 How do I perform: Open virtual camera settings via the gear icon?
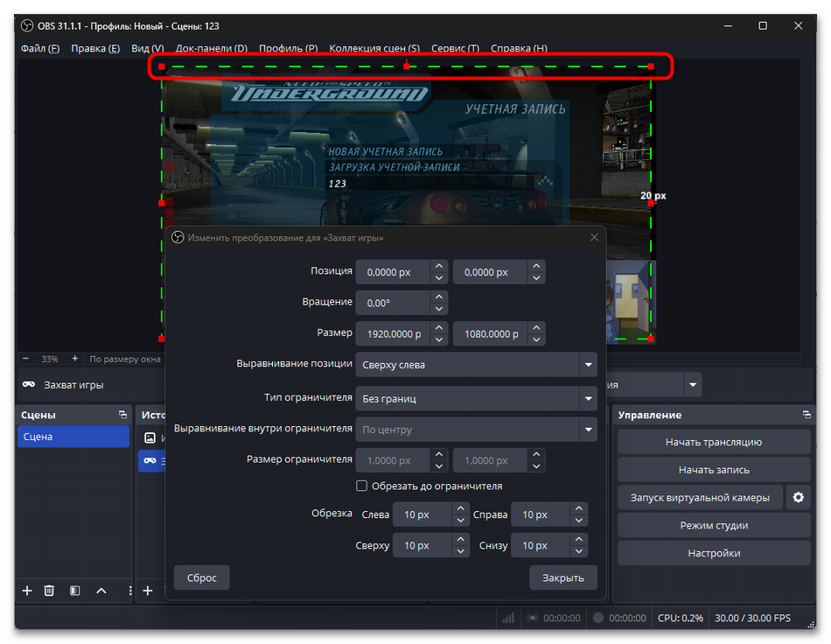[x=798, y=497]
